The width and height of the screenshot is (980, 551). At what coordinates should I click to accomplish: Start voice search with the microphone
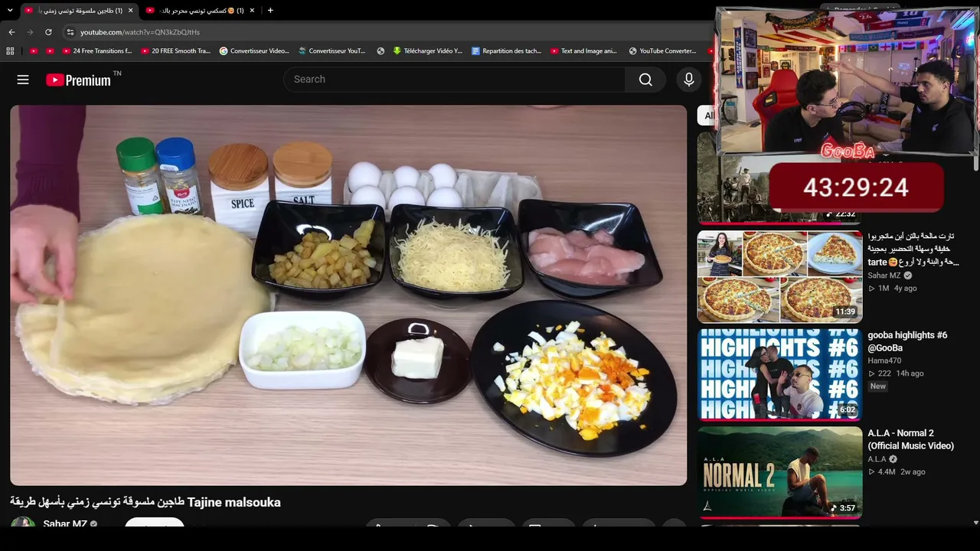click(x=689, y=80)
